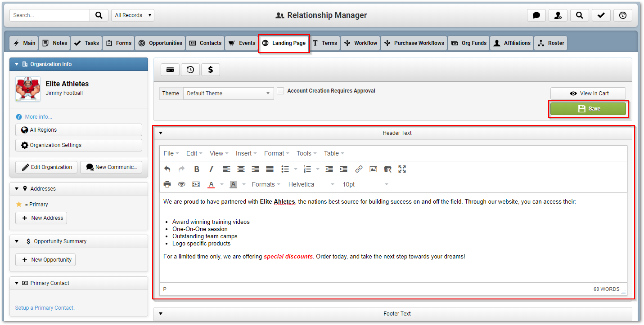Open Organization Settings

coord(79,145)
